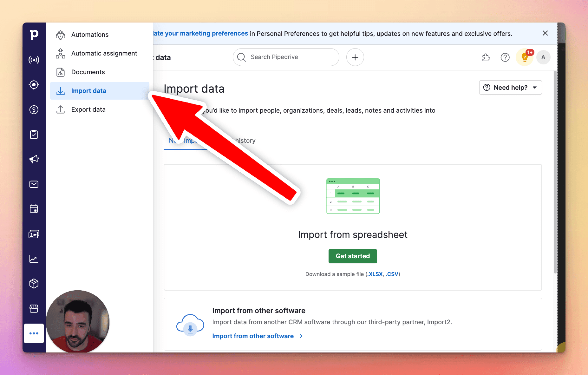Open the help question mark icon in header

(505, 57)
